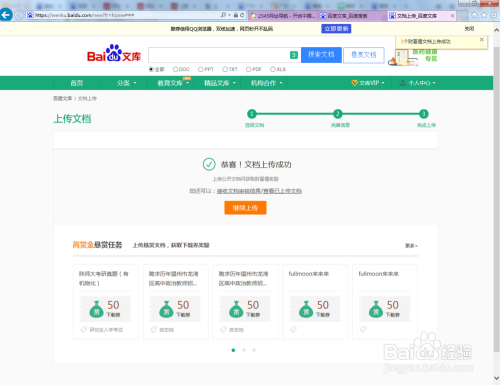
Task: Select the second carousel pagination dot
Action: 244,350
